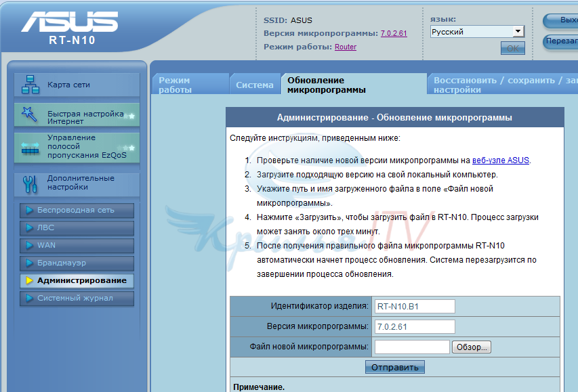Viewport: 578px width, 392px height.
Task: Click the Версия микропрограммы field 7.0.2.61
Action: [x=415, y=327]
